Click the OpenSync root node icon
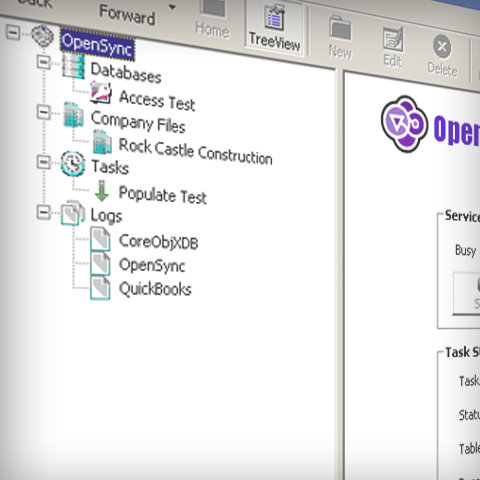The image size is (480, 480). tap(42, 36)
